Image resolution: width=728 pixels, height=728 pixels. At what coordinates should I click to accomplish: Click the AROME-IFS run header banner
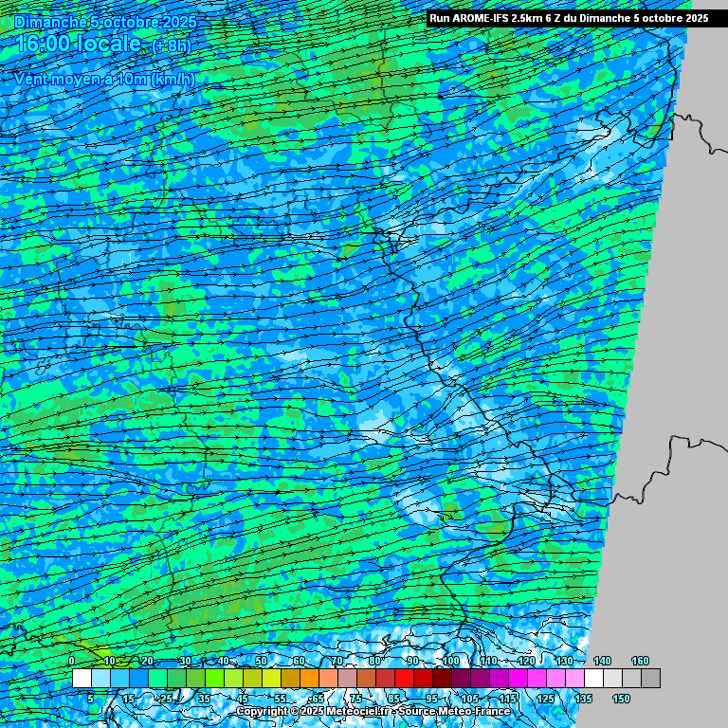click(x=568, y=17)
